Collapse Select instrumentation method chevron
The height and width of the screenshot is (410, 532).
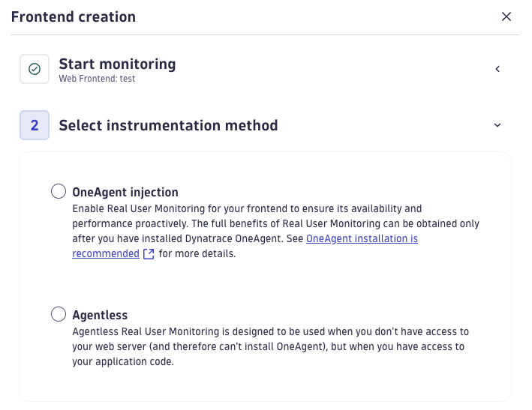click(497, 125)
